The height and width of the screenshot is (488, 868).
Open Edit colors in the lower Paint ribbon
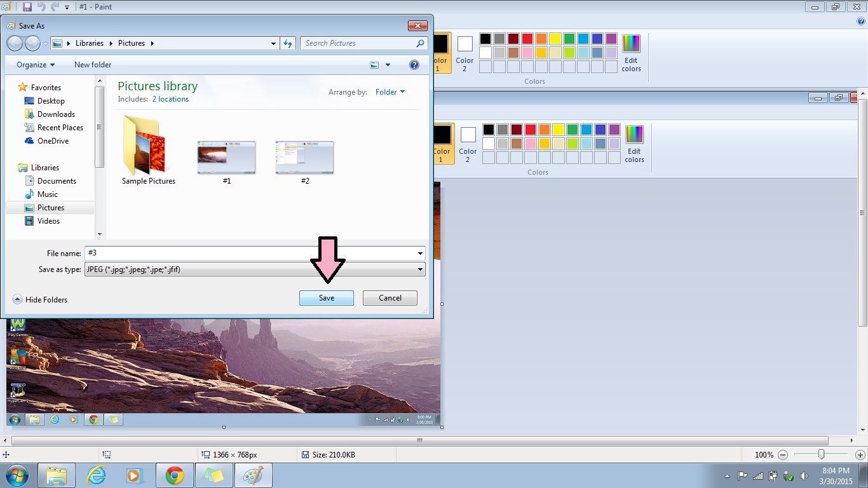pos(634,144)
